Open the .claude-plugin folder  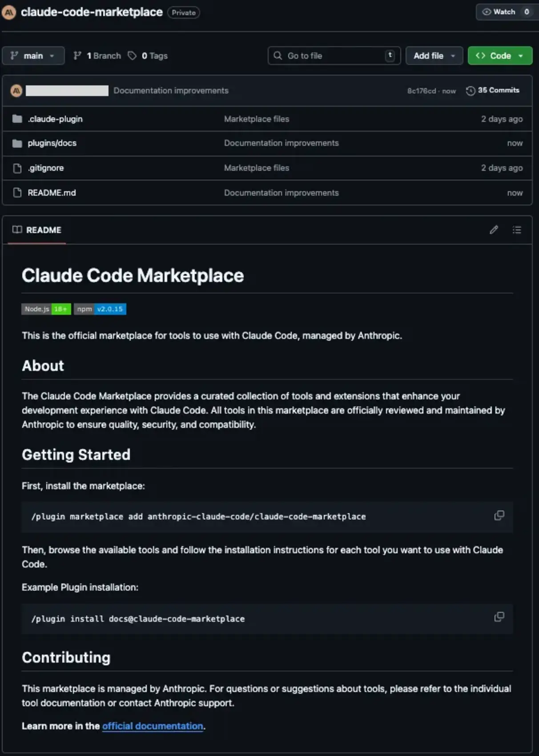(x=55, y=119)
